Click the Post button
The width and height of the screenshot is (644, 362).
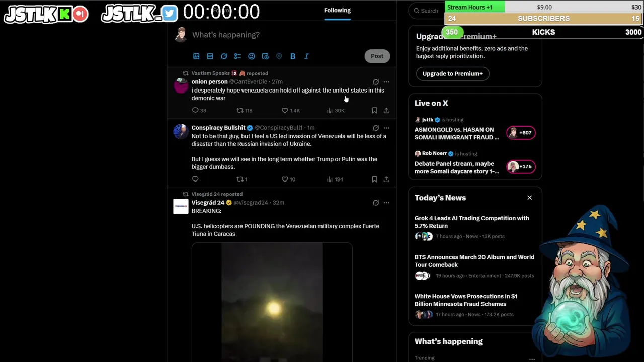377,56
